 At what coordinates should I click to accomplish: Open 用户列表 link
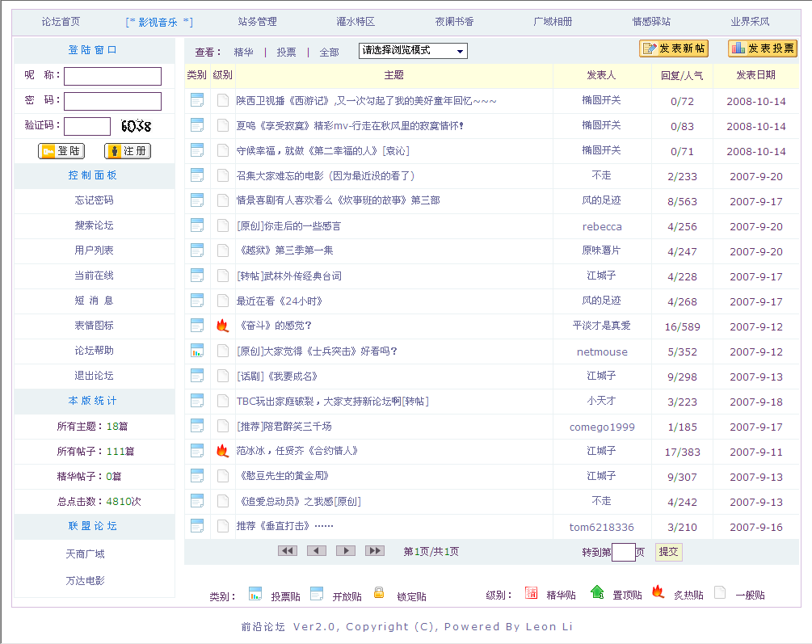click(x=94, y=250)
